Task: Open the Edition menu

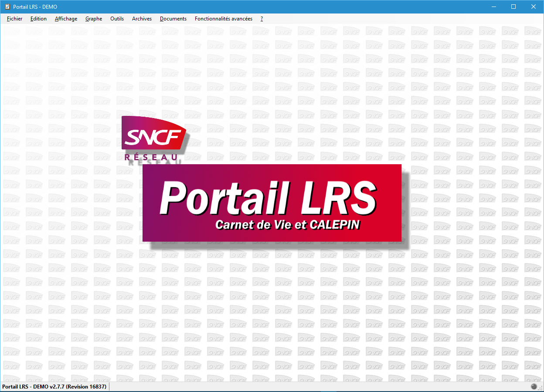Action: pyautogui.click(x=38, y=19)
